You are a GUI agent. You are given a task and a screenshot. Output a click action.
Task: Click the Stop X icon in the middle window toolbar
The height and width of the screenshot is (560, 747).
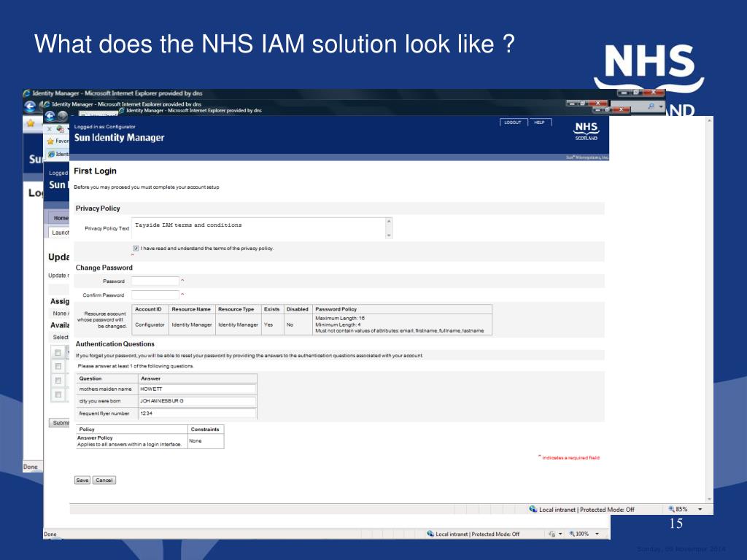pos(49,128)
